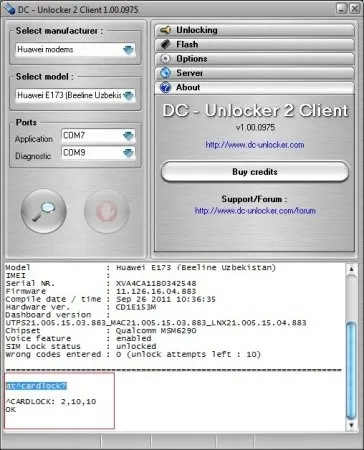
Task: Click the DC-Unlocker title bar app icon
Action: 9,9
